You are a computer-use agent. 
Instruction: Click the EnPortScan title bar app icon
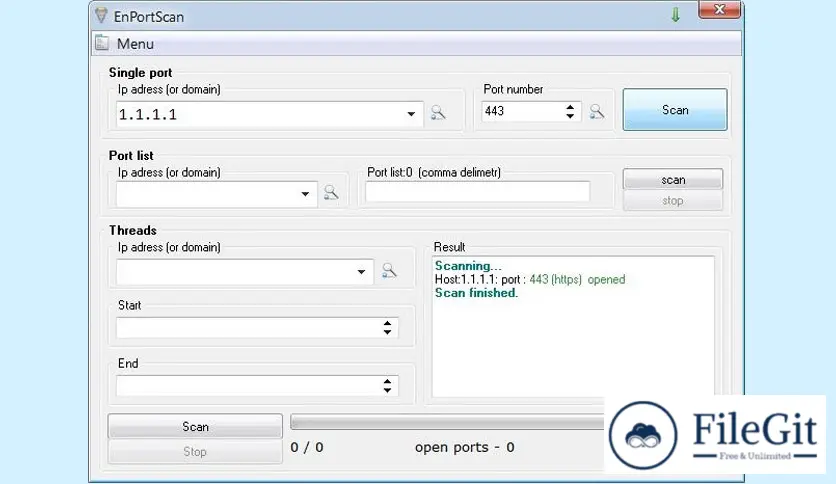(101, 15)
